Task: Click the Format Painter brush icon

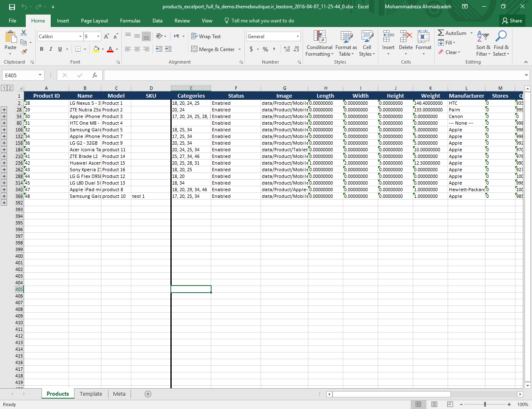Action: point(24,52)
